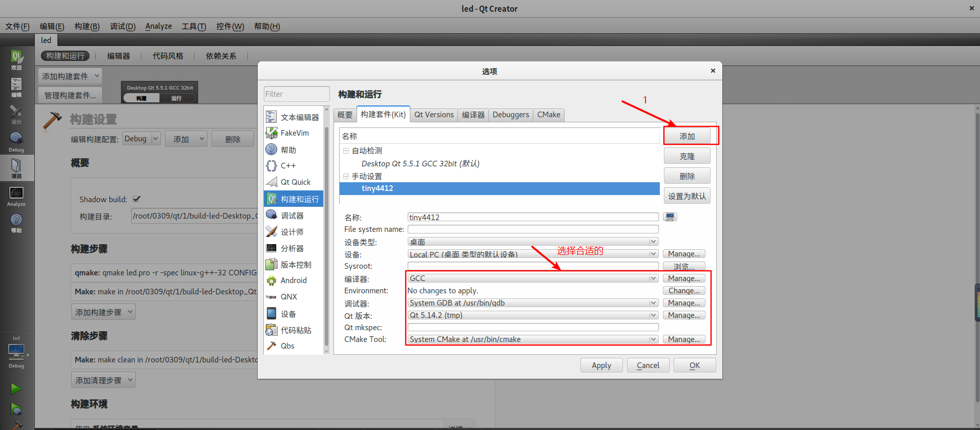Open the 调试器 System GDB dropdown

coord(533,303)
